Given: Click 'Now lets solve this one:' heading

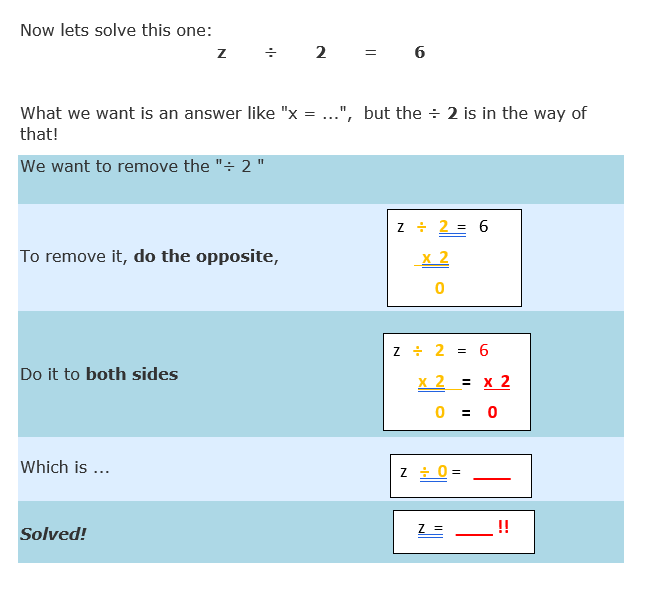Looking at the screenshot, I should (116, 30).
